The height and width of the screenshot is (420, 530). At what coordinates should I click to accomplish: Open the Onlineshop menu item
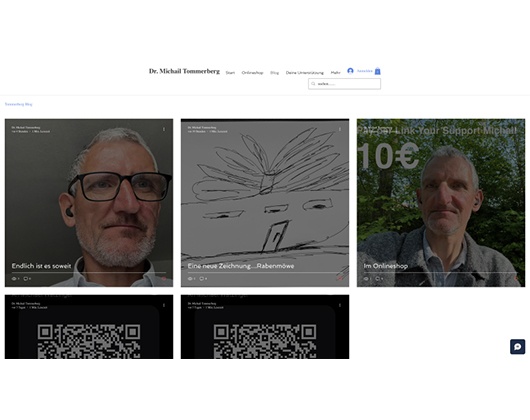pyautogui.click(x=252, y=73)
